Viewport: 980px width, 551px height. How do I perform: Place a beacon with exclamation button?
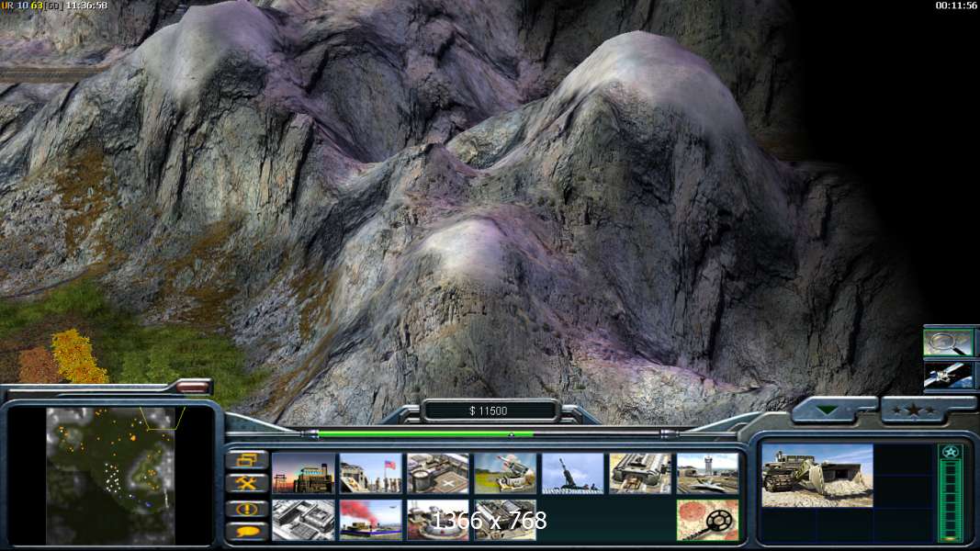pyautogui.click(x=247, y=509)
